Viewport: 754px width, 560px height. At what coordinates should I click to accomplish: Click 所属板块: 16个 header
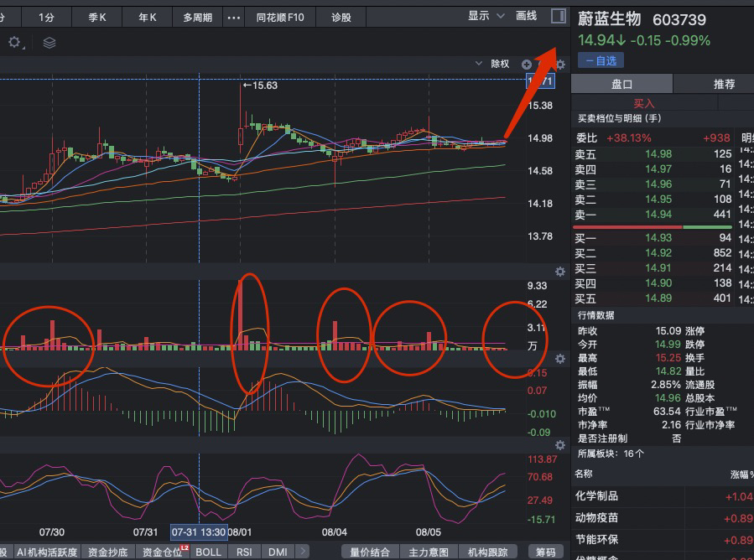611,454
